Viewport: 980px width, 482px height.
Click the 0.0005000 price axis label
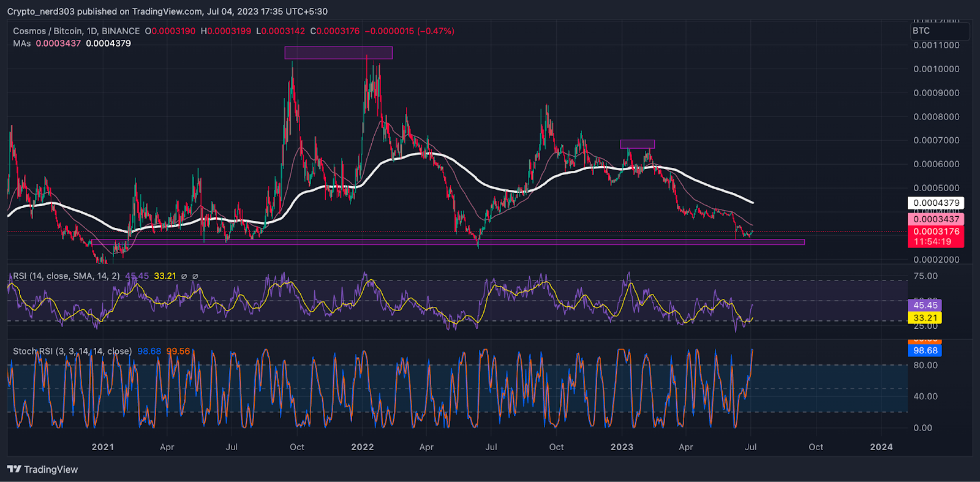[937, 188]
